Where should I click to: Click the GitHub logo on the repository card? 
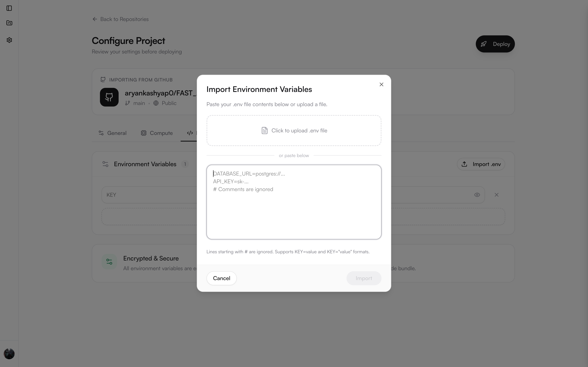coord(109,97)
